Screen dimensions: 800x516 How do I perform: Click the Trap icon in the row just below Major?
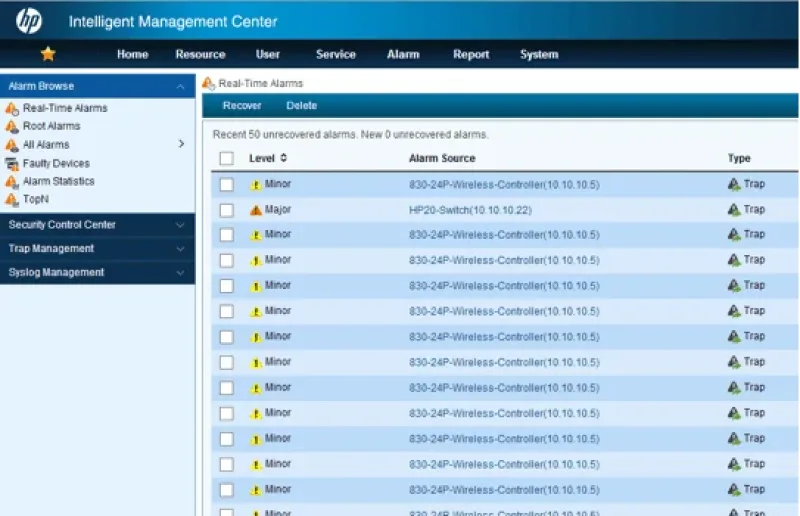[734, 235]
